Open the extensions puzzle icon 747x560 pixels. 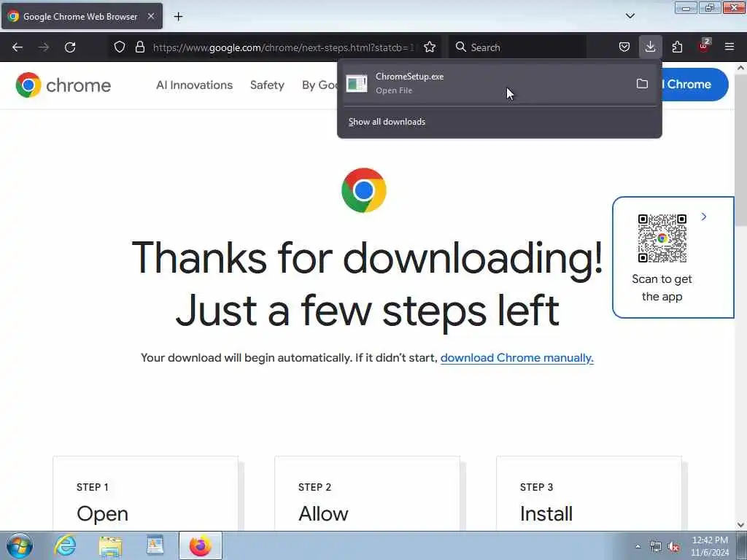click(x=677, y=47)
